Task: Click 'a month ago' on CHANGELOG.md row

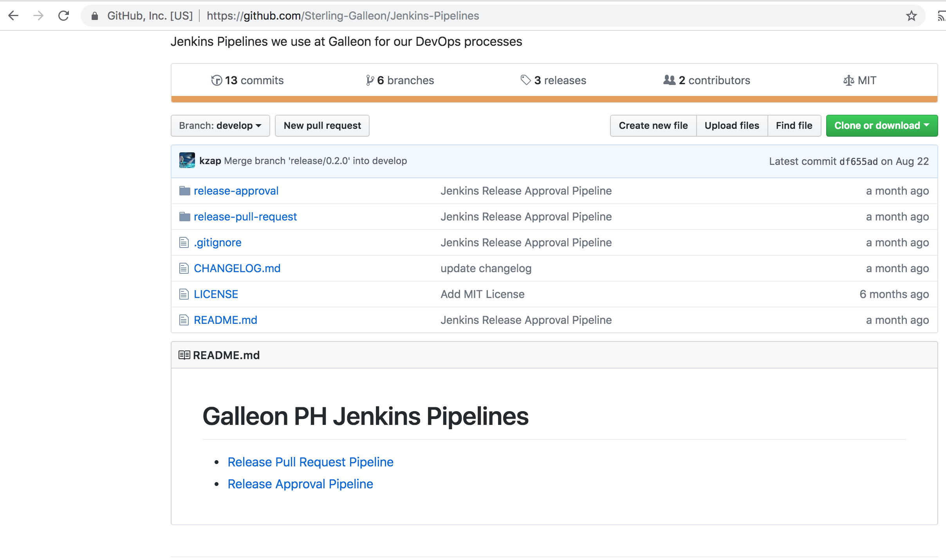Action: pyautogui.click(x=897, y=268)
